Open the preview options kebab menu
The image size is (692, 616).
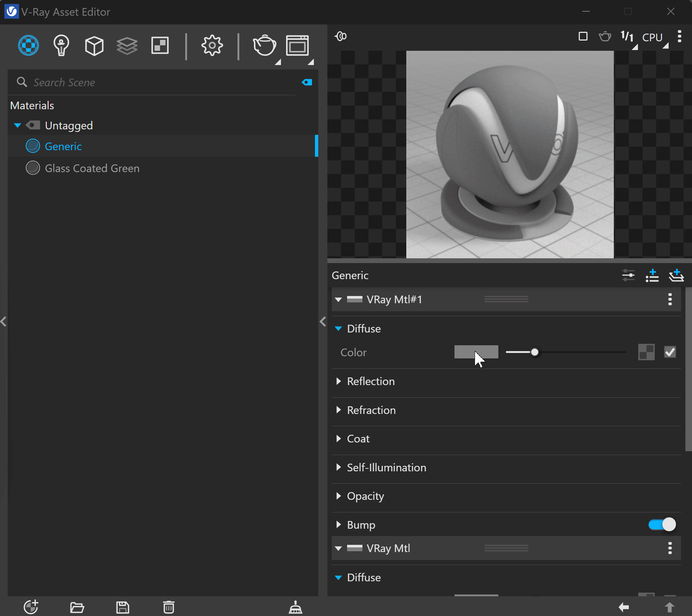(x=679, y=37)
